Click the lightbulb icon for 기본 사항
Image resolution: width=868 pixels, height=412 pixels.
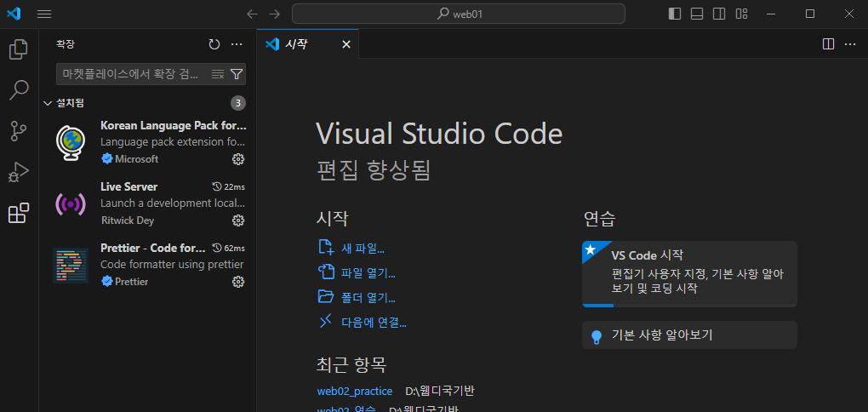click(x=597, y=337)
